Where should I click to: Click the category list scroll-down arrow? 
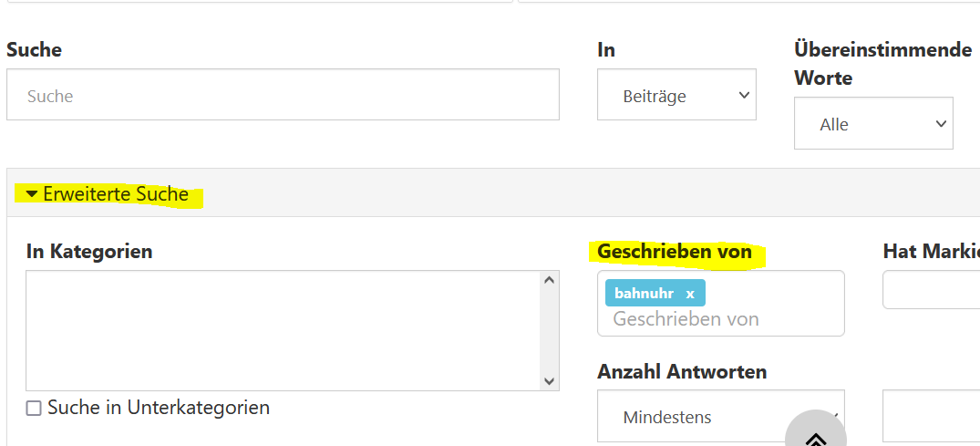coord(550,381)
